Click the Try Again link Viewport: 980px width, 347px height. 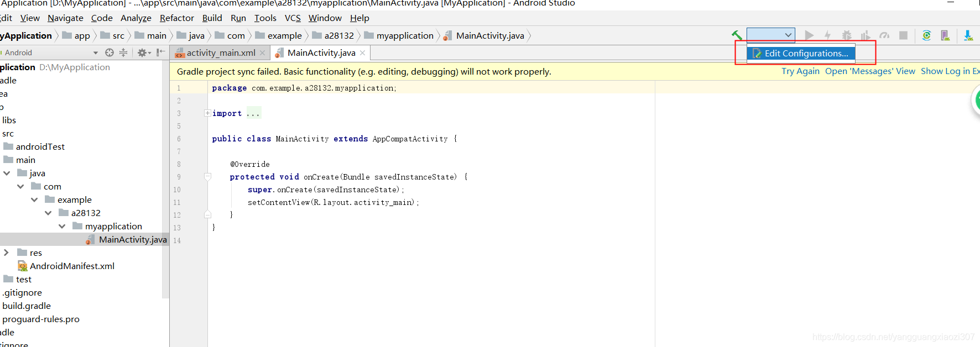pos(800,71)
